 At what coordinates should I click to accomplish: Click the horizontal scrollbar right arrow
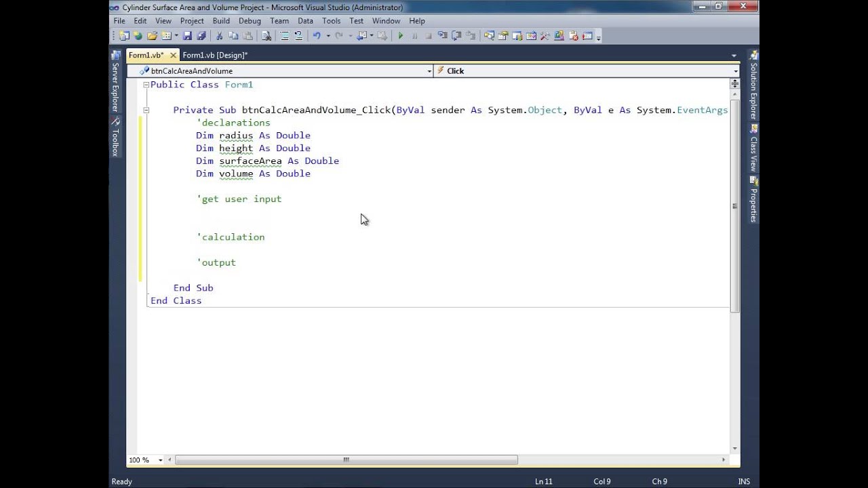click(723, 460)
